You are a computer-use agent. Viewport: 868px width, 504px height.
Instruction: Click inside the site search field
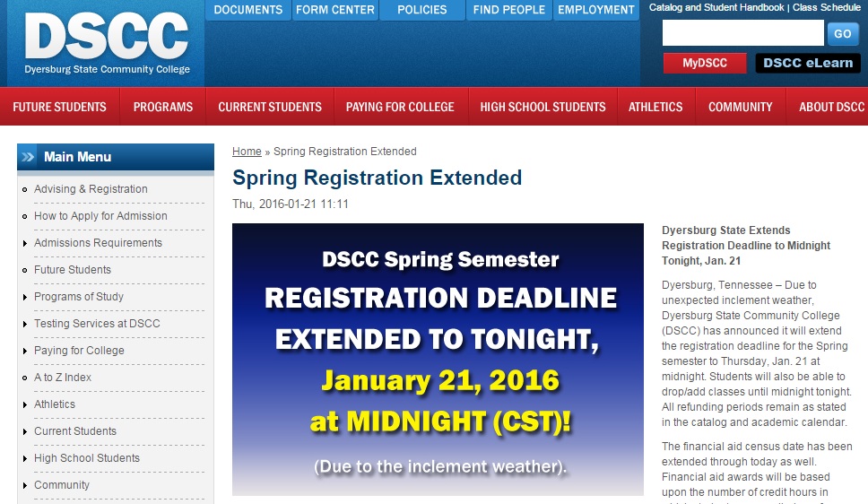(x=742, y=33)
